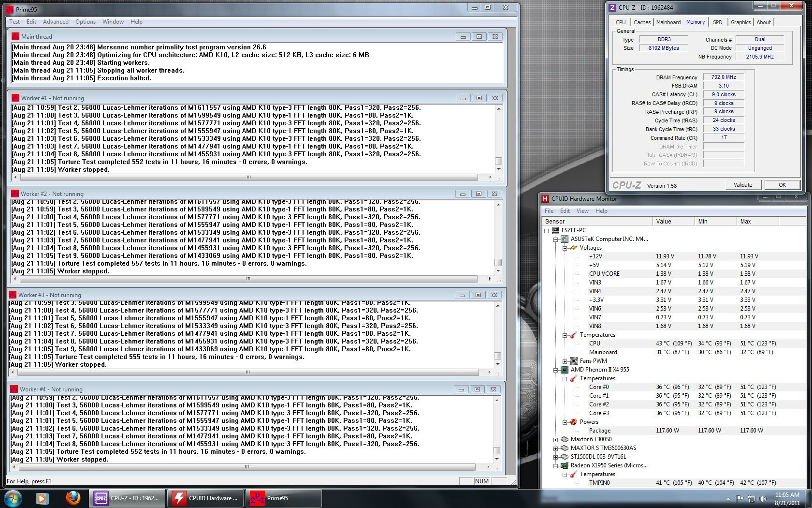
Task: Click the taskbar clock showing 11:05 AM
Action: click(x=787, y=499)
